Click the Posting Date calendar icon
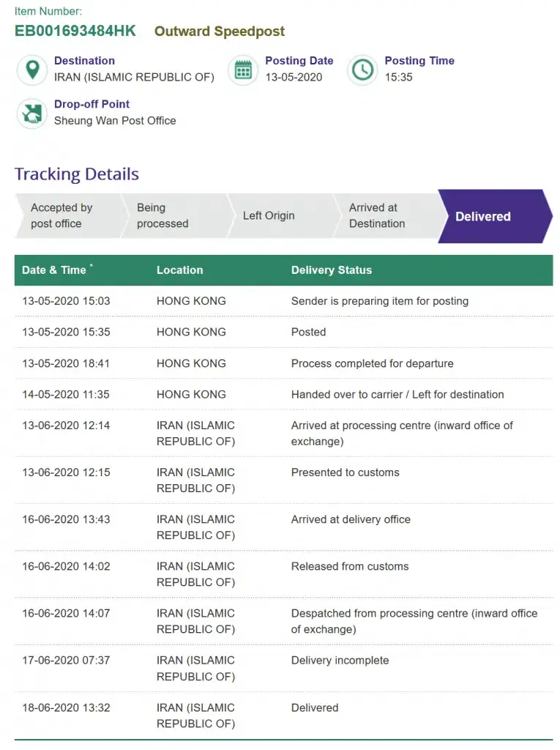The width and height of the screenshot is (560, 750). (x=243, y=70)
